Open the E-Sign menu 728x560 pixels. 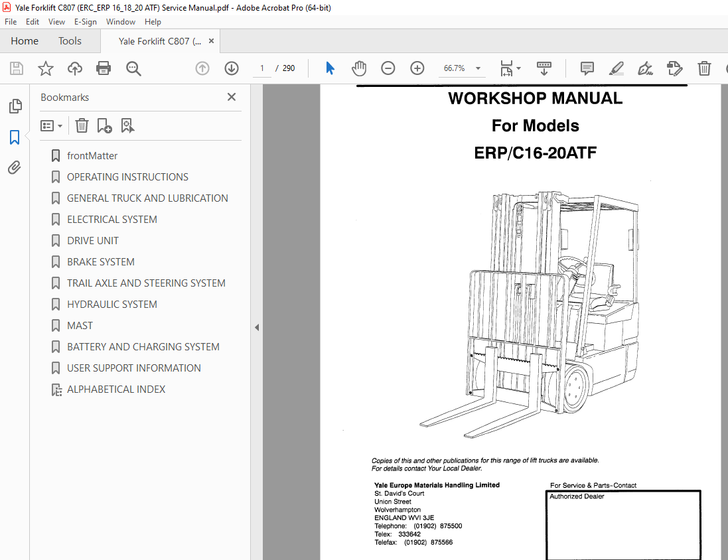(86, 22)
